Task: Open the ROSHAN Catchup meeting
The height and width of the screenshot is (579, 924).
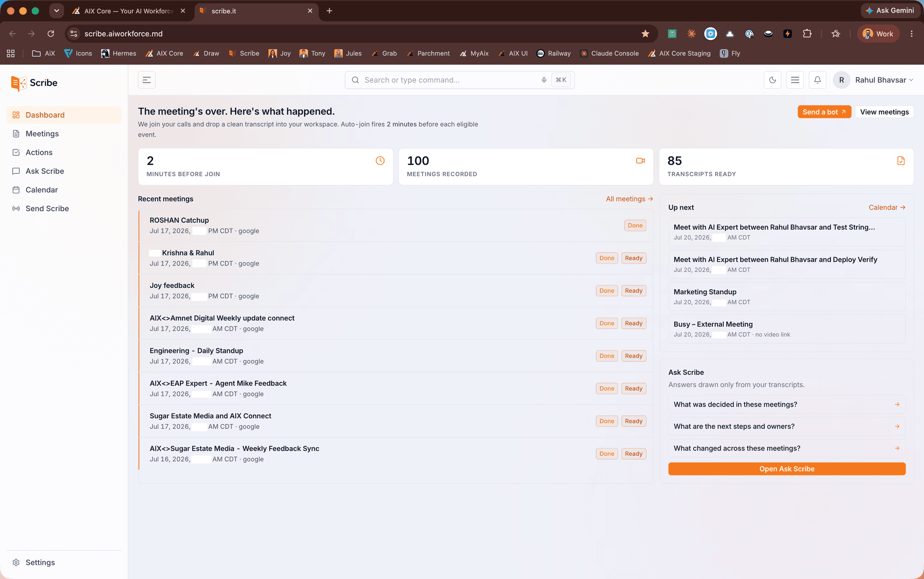Action: click(x=396, y=225)
